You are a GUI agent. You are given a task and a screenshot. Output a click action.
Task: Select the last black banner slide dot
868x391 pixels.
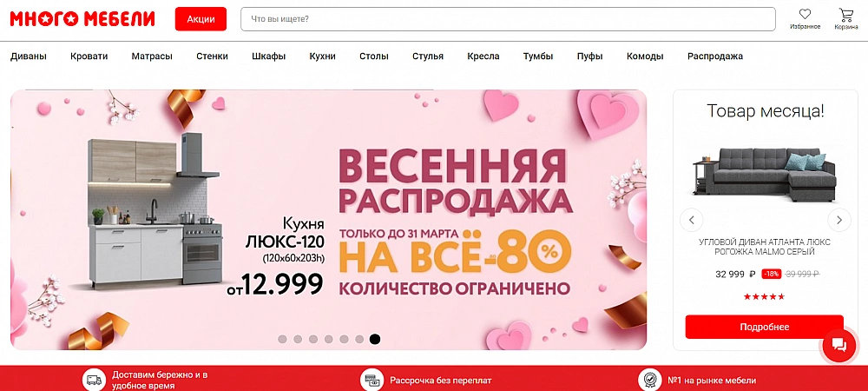point(375,339)
